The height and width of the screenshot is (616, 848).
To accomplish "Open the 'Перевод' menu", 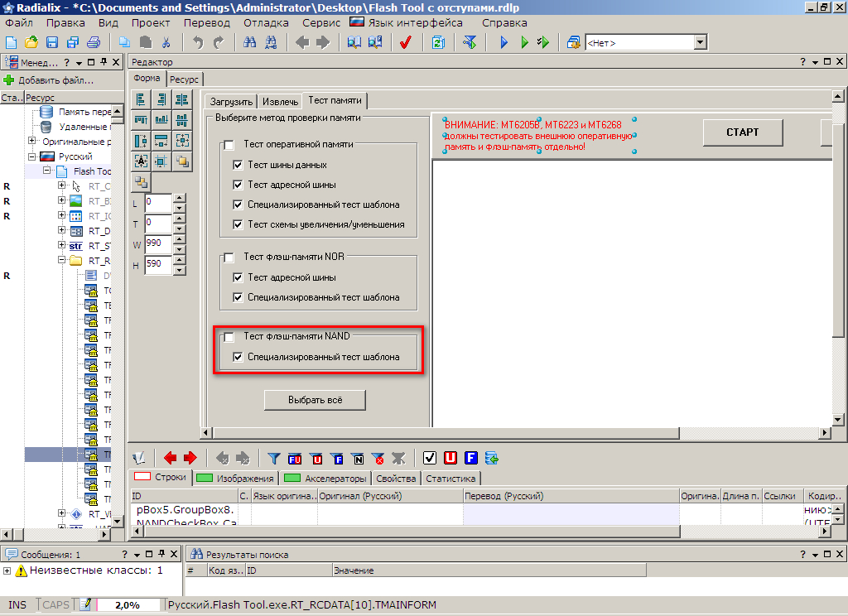I will pyautogui.click(x=207, y=23).
